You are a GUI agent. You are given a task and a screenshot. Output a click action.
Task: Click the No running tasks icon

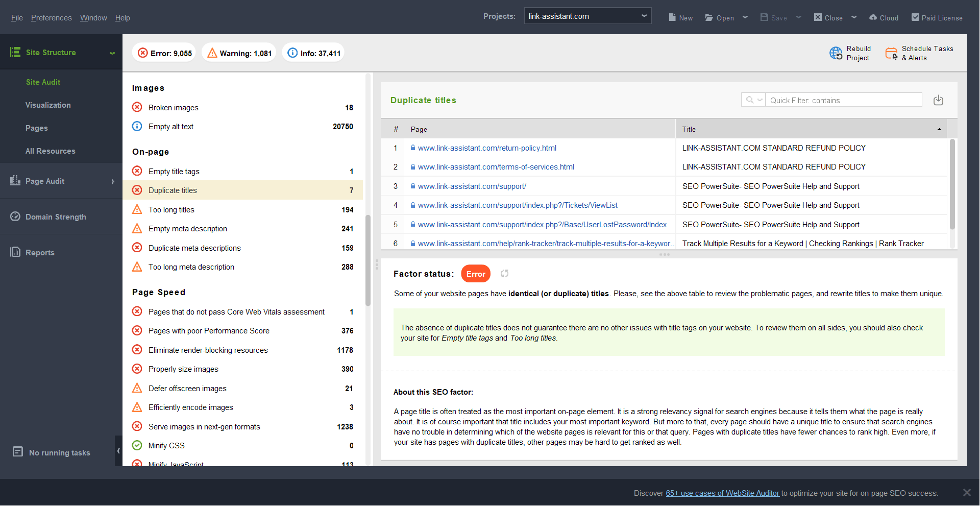point(18,452)
